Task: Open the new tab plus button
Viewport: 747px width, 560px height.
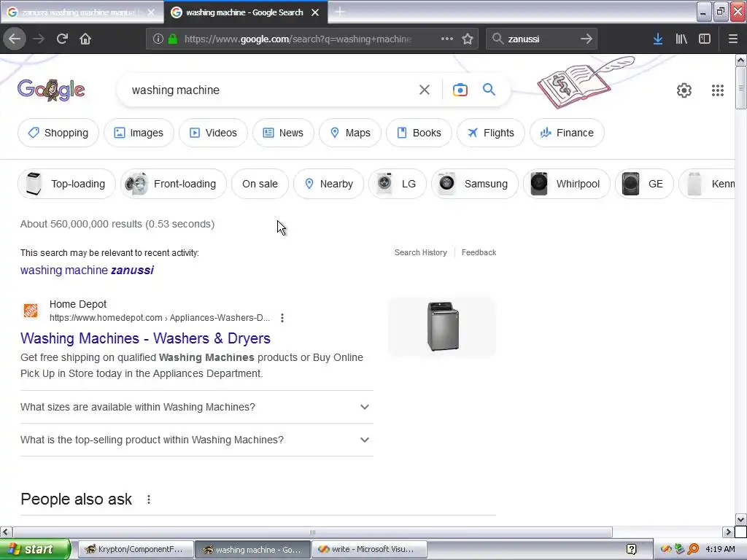Action: tap(340, 12)
